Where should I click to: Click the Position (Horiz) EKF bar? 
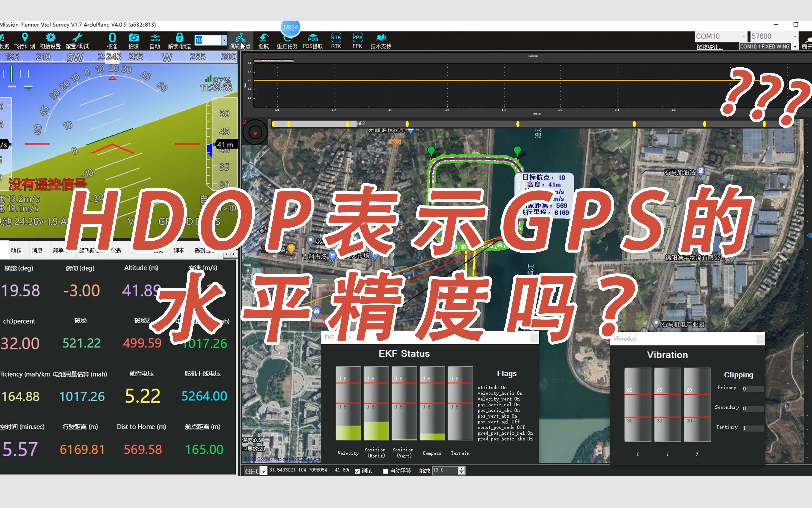tap(376, 403)
